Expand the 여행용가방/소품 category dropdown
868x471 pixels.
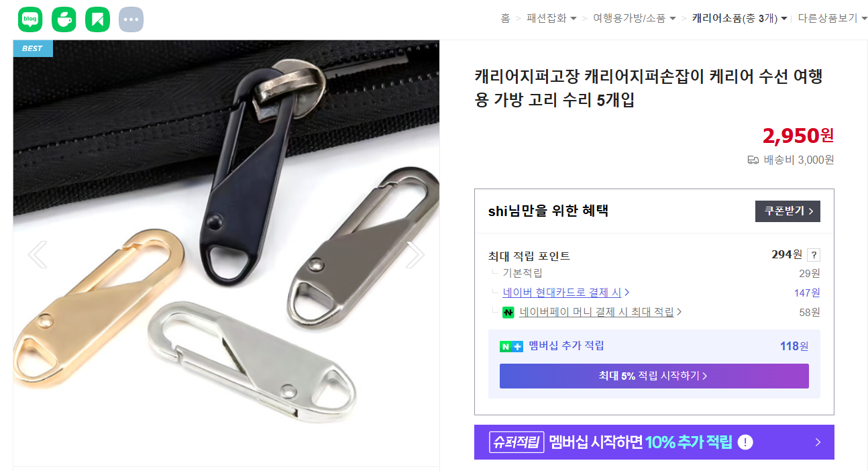(x=635, y=18)
